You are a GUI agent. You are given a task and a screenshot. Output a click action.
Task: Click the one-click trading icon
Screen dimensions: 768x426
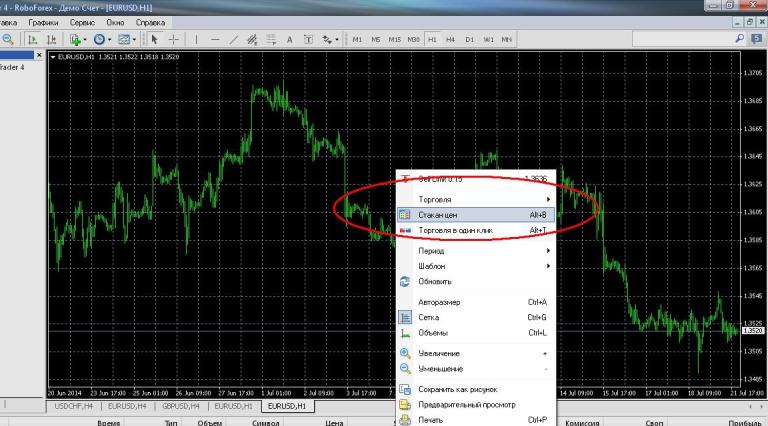[405, 231]
